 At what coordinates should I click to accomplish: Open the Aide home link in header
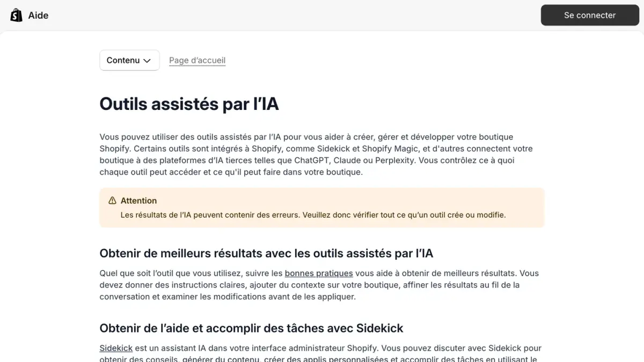pos(30,15)
